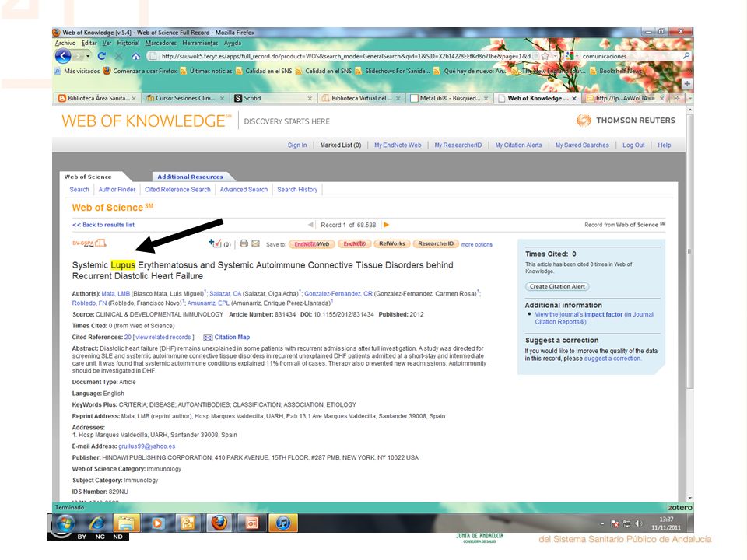The height and width of the screenshot is (560, 747).
Task: Click the suggest a correction link
Action: (x=612, y=359)
